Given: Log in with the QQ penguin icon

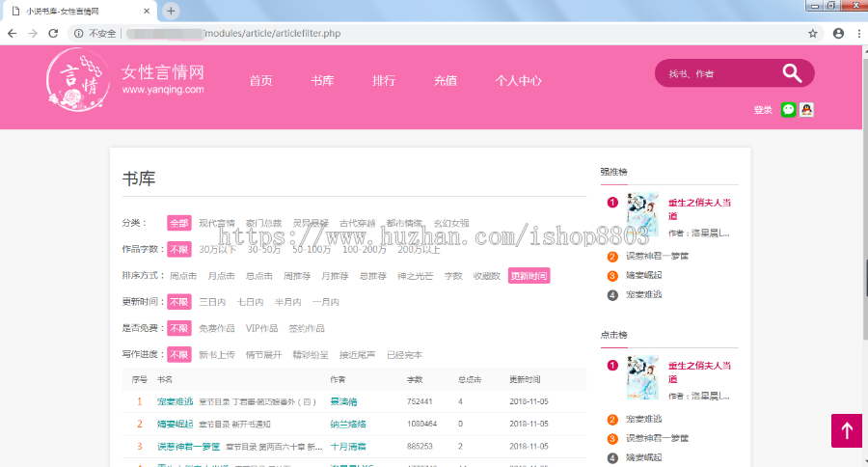Looking at the screenshot, I should [x=806, y=110].
